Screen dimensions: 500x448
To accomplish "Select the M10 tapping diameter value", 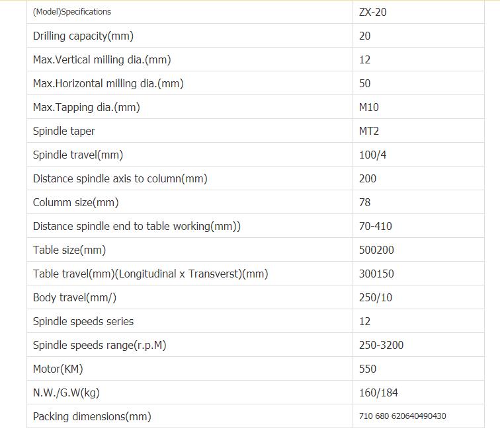I will pos(368,107).
